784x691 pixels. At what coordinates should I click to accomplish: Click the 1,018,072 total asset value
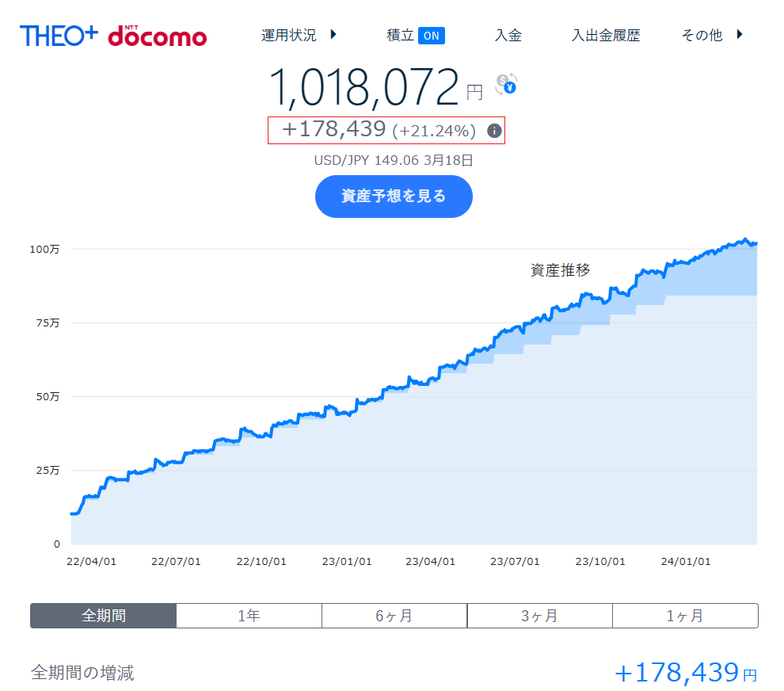pos(364,87)
